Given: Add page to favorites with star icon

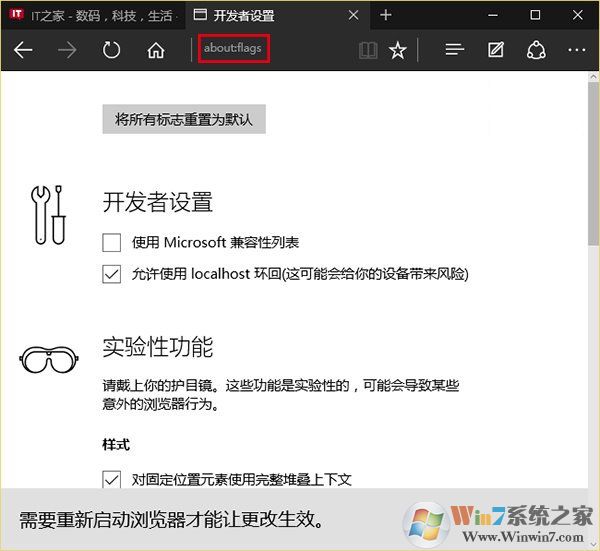Looking at the screenshot, I should pos(398,50).
